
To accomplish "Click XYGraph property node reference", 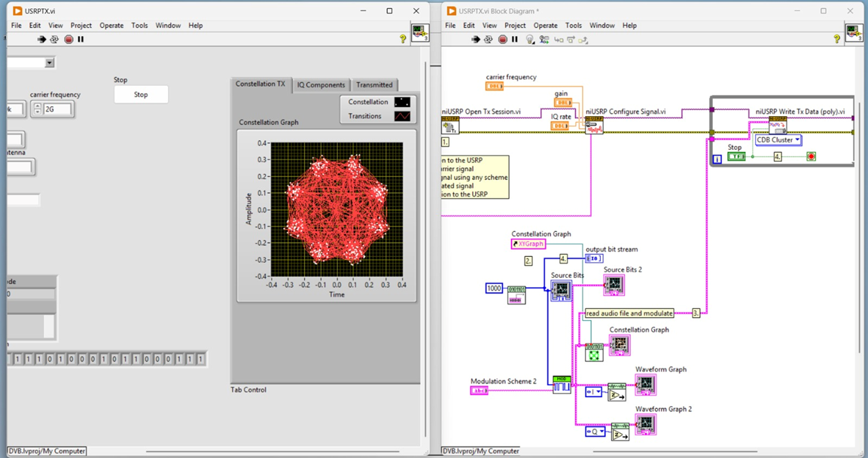I will (528, 243).
